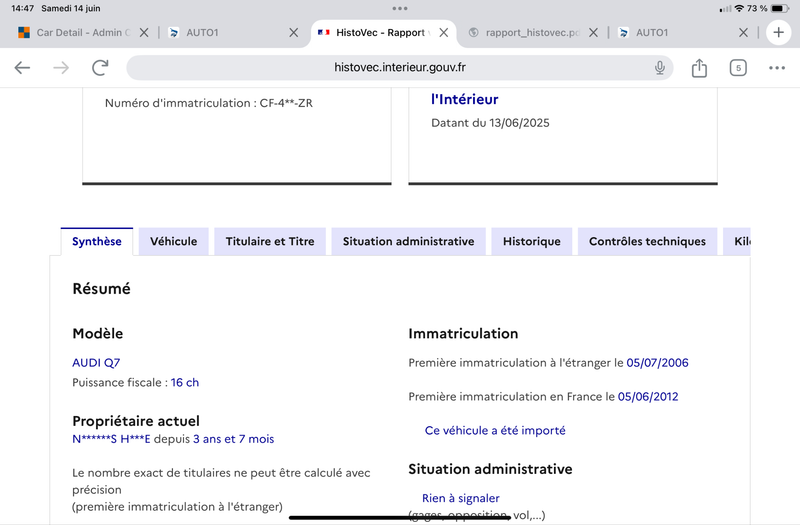This screenshot has height=525, width=800.
Task: Close the last AUTO1 tab
Action: pyautogui.click(x=743, y=33)
